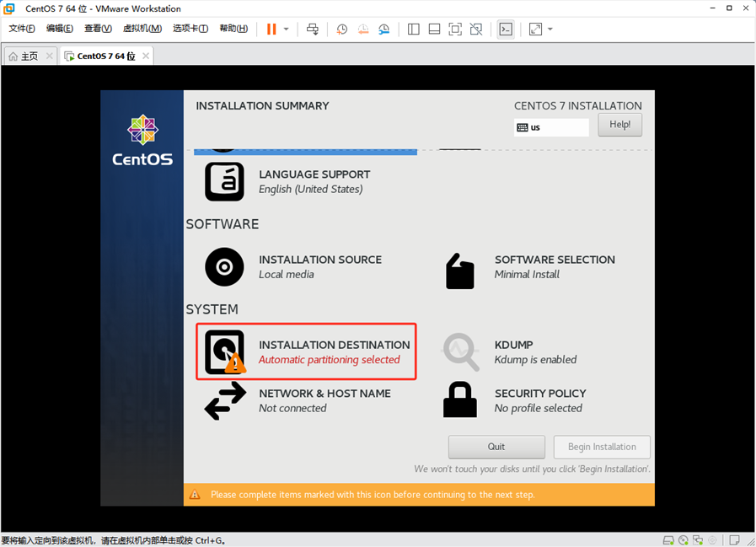
Task: Click the full screen mode icon
Action: [x=454, y=29]
